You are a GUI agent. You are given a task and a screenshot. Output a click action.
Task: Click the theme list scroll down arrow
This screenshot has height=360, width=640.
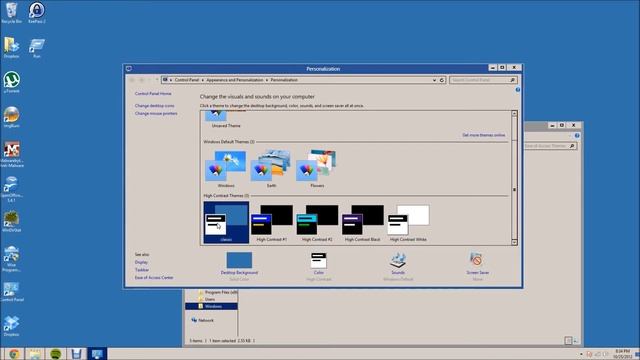point(514,242)
